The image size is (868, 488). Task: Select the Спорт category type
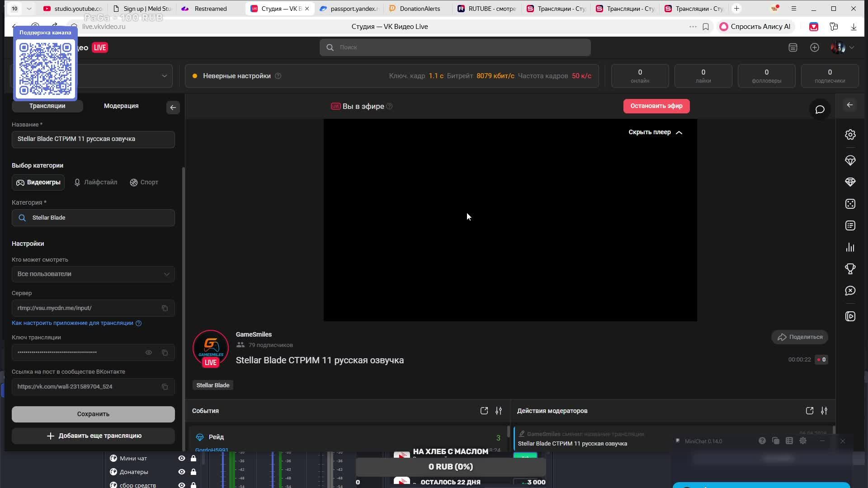click(144, 183)
